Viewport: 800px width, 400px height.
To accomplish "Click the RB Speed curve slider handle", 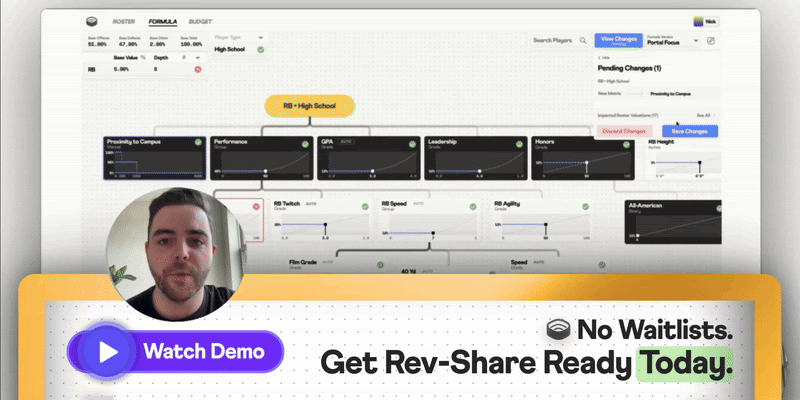I will click(x=434, y=233).
